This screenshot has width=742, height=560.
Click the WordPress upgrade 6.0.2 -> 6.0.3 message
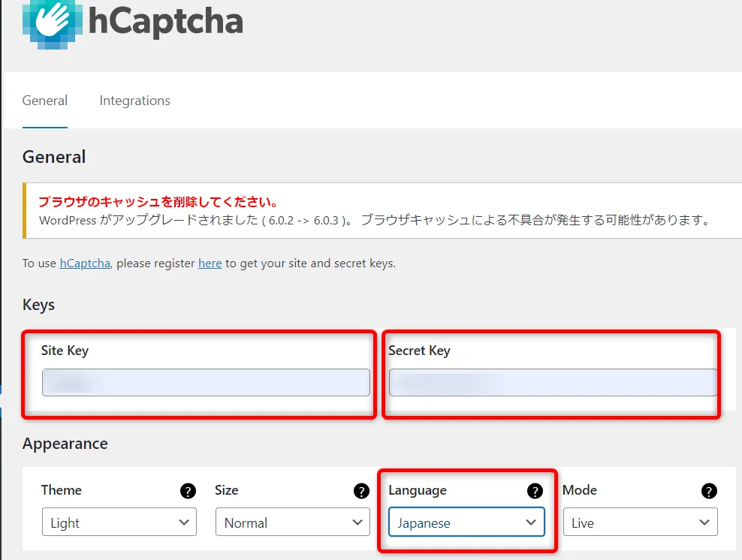pos(374,220)
